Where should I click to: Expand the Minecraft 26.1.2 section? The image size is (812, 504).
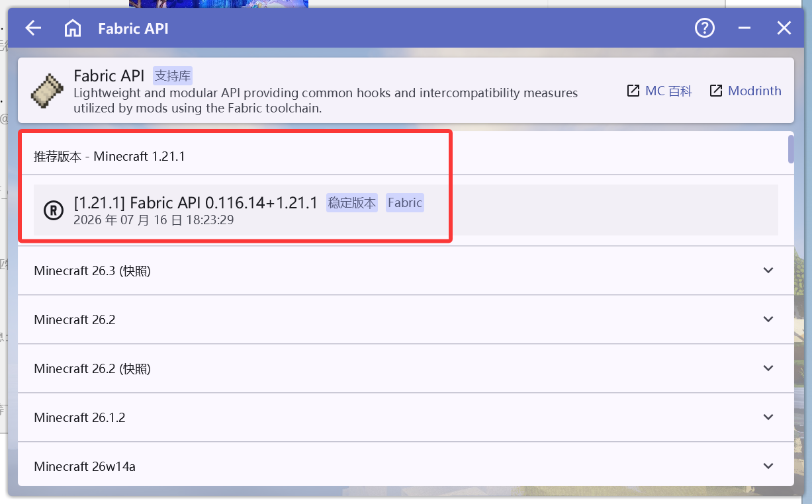click(406, 417)
